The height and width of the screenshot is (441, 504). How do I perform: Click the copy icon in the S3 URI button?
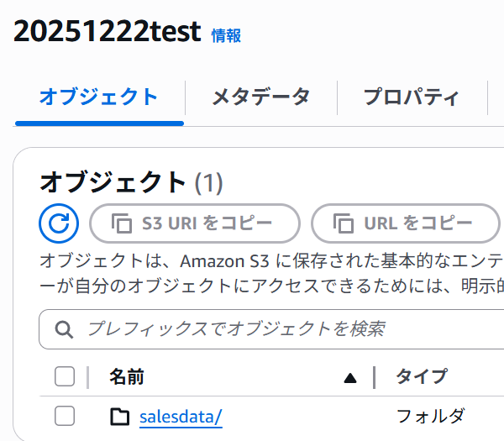click(x=122, y=223)
